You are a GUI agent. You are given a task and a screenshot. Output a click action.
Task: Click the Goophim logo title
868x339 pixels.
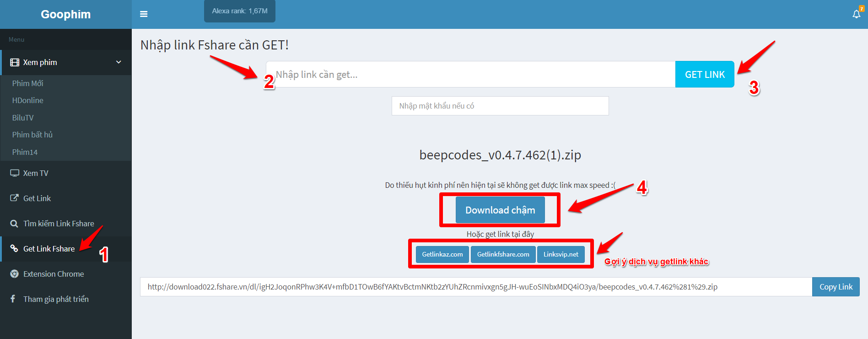(x=66, y=14)
